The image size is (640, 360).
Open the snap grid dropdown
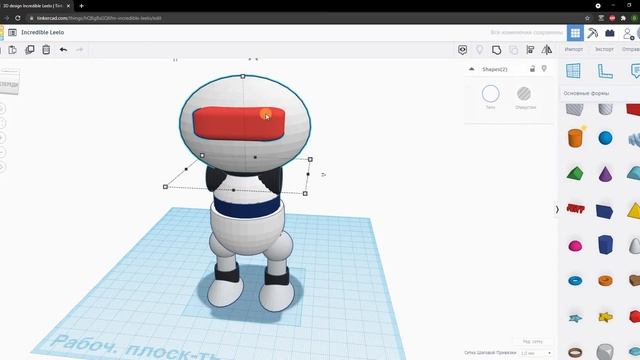(536, 353)
